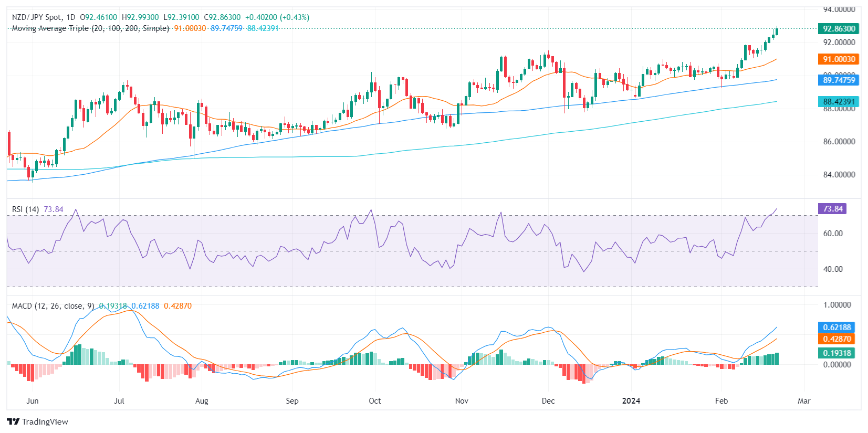Click the Feb label on time axis
The height and width of the screenshot is (433, 868).
pos(721,401)
